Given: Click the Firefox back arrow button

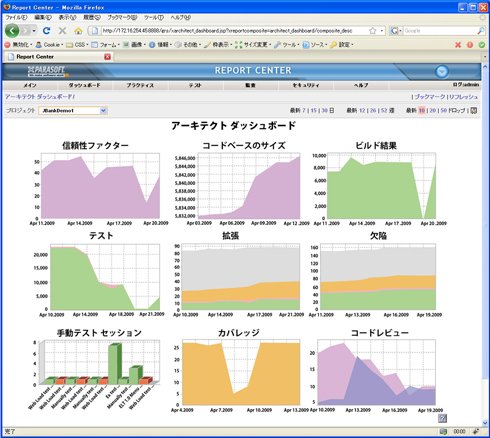Looking at the screenshot, I should pyautogui.click(x=12, y=31).
